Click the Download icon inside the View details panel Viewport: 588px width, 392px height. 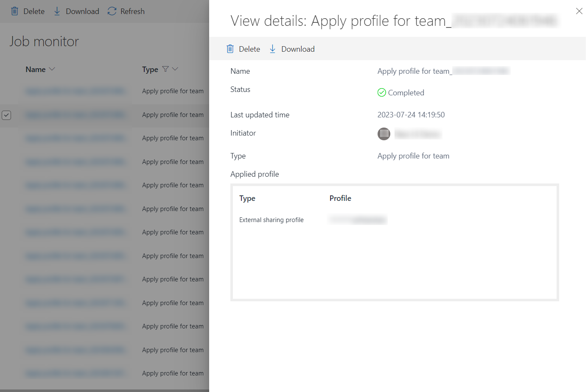(x=272, y=49)
